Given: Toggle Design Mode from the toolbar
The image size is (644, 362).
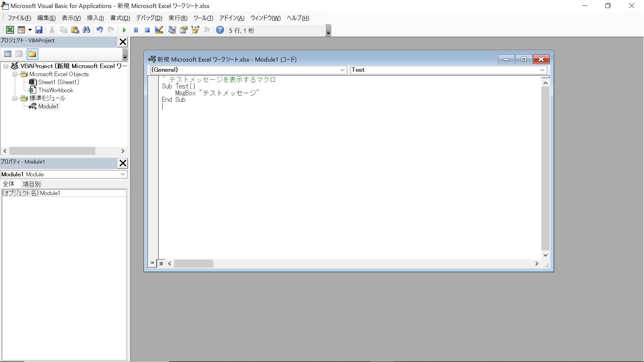Looking at the screenshot, I should pos(159,30).
